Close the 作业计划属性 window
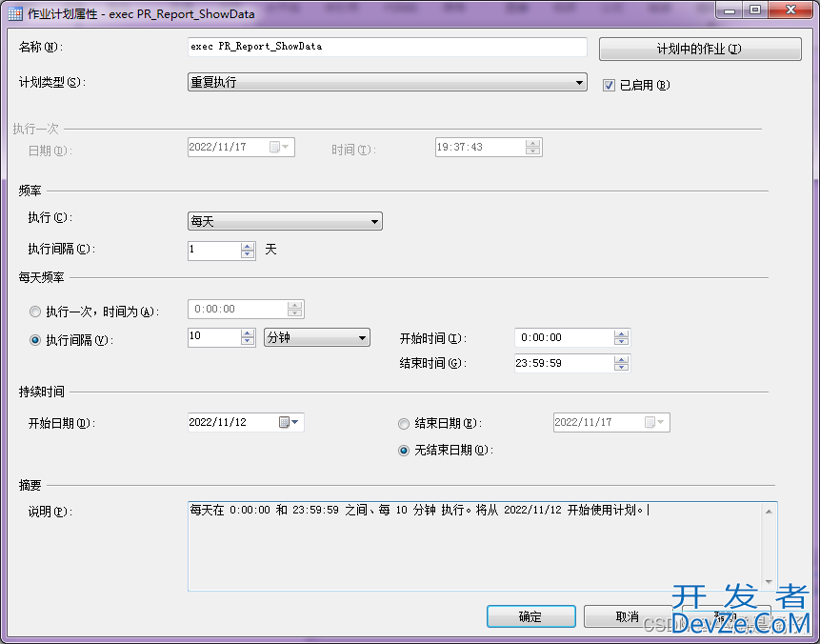 [790, 10]
